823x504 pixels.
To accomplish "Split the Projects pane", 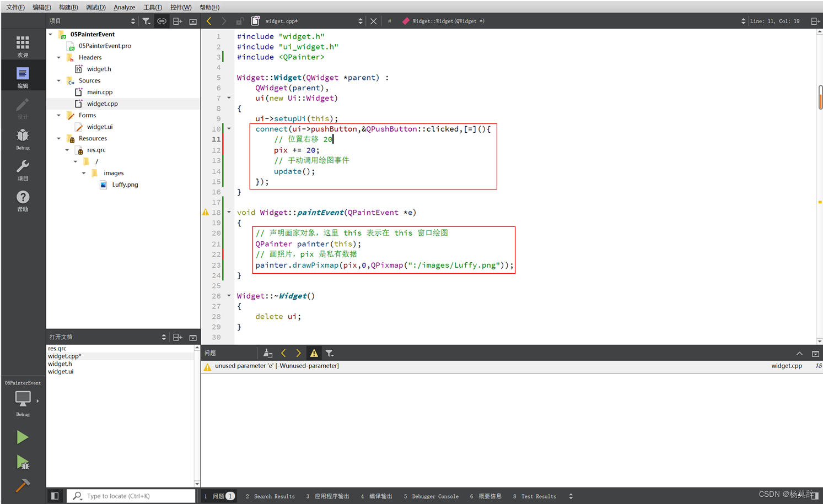I will pos(177,21).
